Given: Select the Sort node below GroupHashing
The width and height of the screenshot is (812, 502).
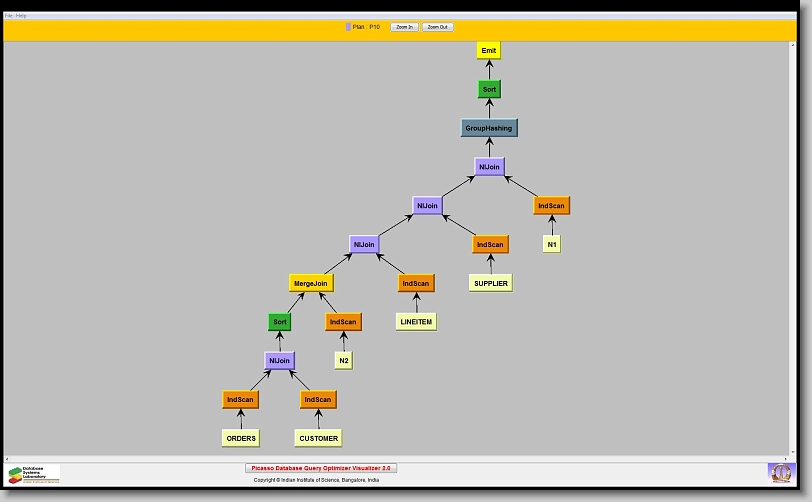Looking at the screenshot, I should (x=489, y=89).
